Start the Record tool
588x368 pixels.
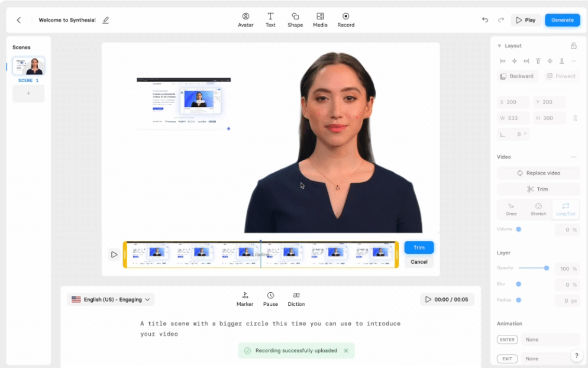pos(345,20)
